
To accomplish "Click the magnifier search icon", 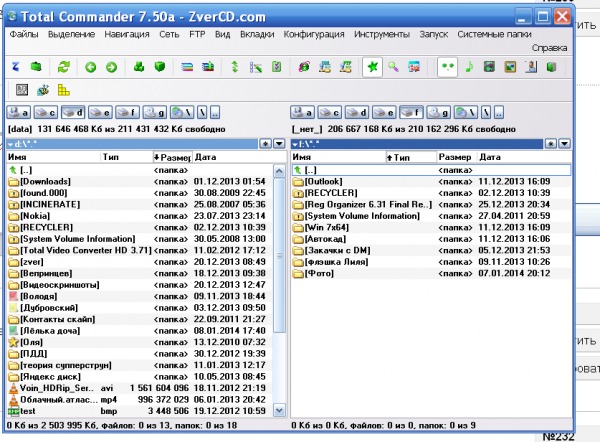I will pyautogui.click(x=393, y=67).
